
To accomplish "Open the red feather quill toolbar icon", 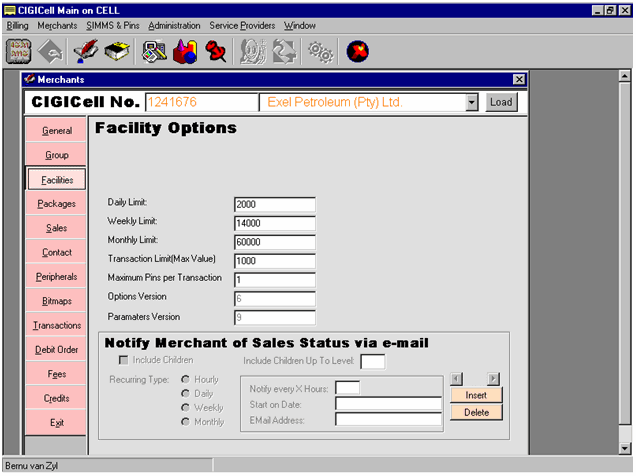I will click(x=86, y=51).
